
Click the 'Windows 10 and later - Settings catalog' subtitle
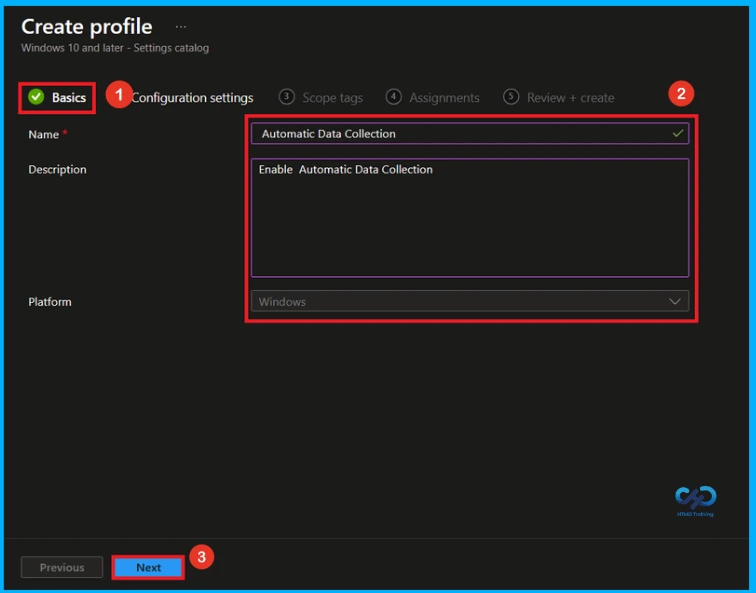tap(115, 48)
